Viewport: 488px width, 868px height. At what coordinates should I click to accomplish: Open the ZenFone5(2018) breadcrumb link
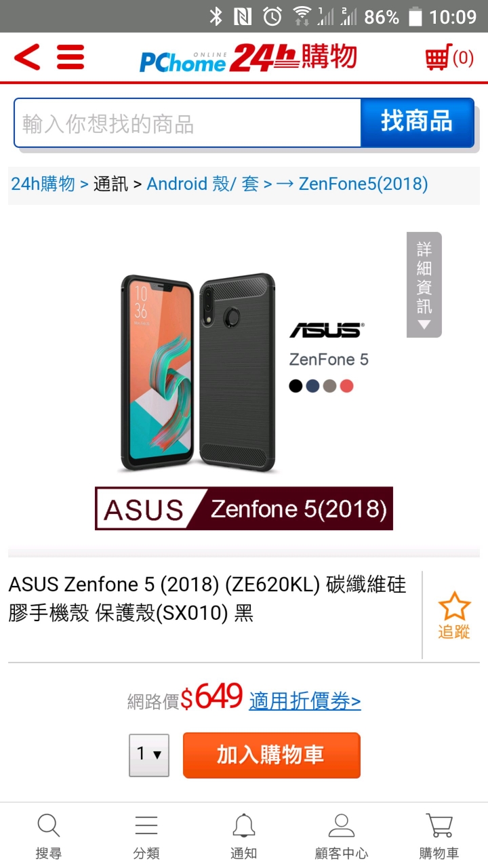point(363,184)
